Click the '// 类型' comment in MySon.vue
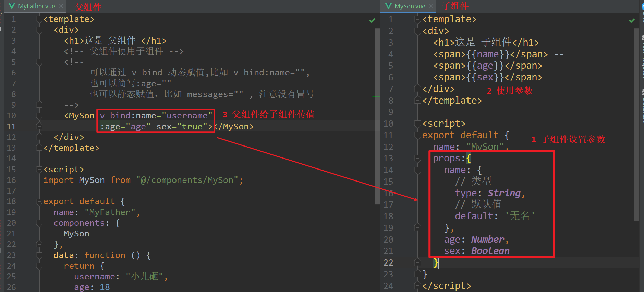This screenshot has height=292, width=644. tap(473, 182)
